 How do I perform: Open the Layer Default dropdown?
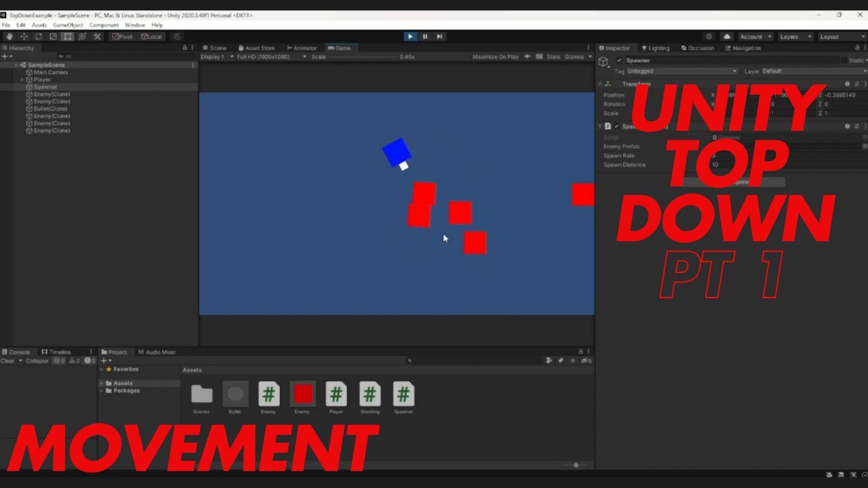pyautogui.click(x=814, y=71)
